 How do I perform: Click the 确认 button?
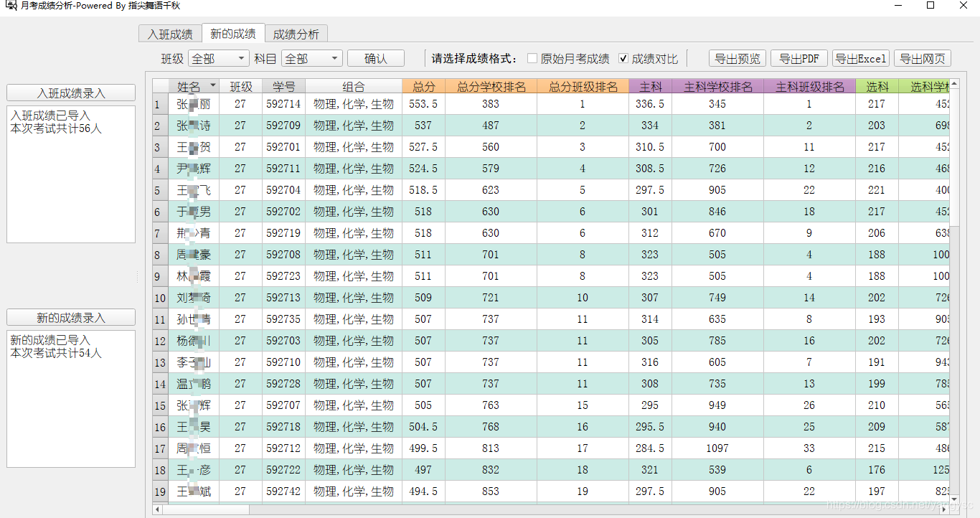coord(376,58)
